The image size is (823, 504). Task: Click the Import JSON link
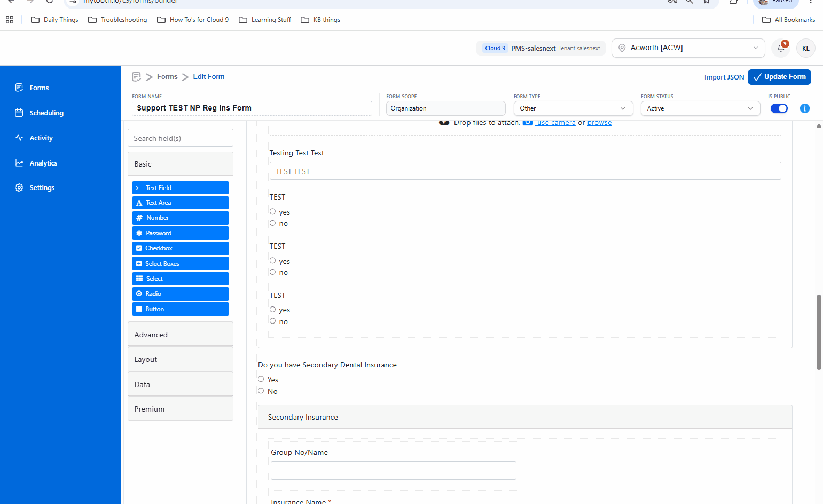pyautogui.click(x=724, y=77)
